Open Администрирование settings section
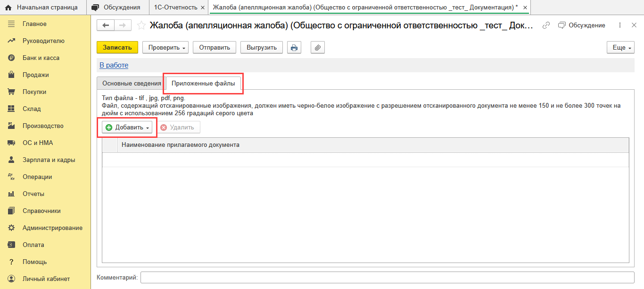This screenshot has height=289, width=644. (x=52, y=228)
